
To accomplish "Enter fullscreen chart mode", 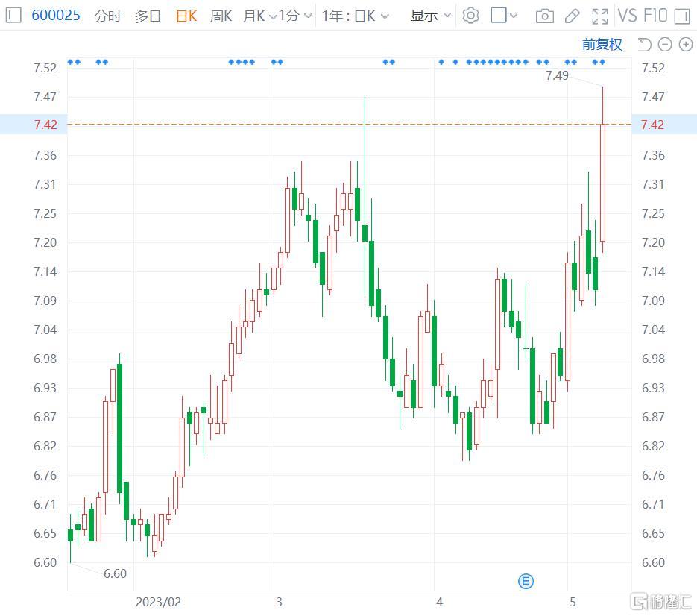I will 599,16.
